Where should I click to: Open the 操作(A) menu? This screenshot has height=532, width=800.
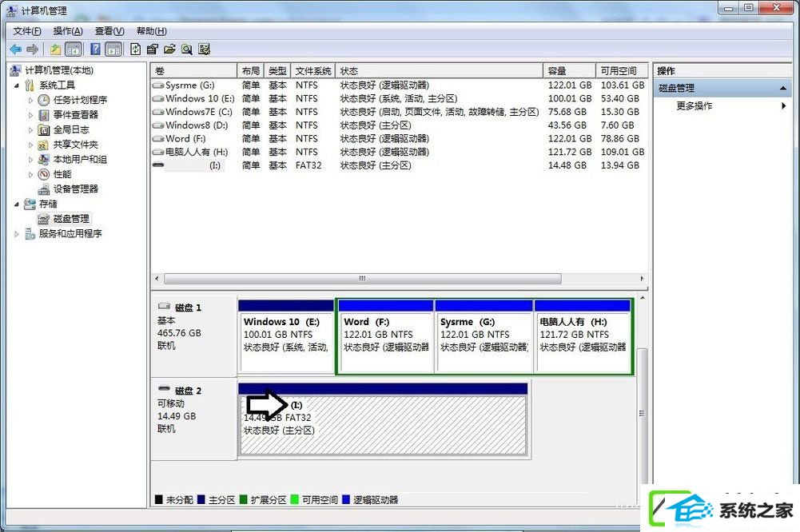[68, 31]
